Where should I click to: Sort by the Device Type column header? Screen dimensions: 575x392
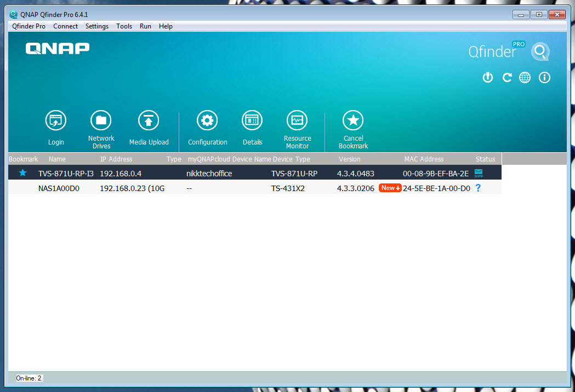[x=291, y=159]
